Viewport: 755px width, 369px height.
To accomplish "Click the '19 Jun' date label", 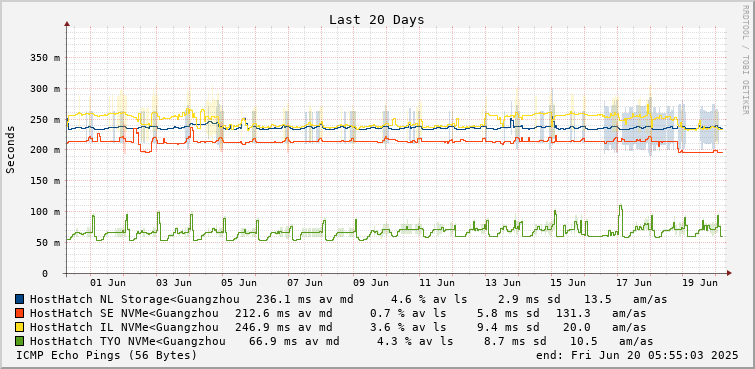I will [700, 283].
